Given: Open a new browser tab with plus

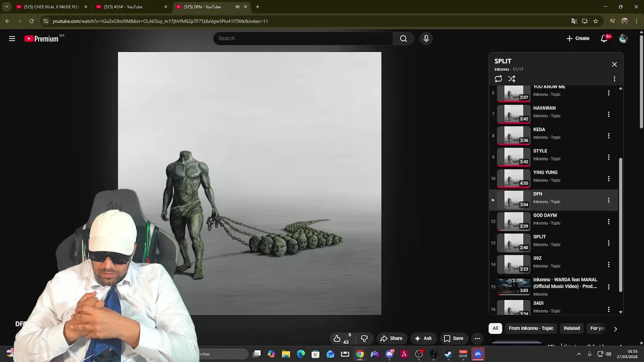Looking at the screenshot, I should pos(258,7).
